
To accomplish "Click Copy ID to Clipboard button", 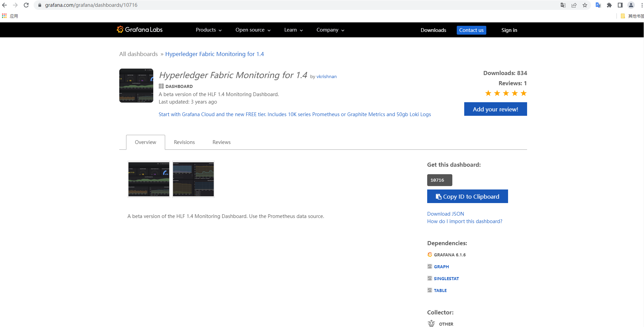I will 467,196.
